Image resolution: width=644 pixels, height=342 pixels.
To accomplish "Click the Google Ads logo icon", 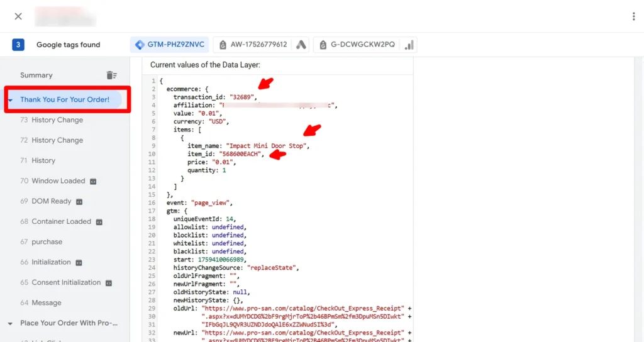I will point(301,45).
